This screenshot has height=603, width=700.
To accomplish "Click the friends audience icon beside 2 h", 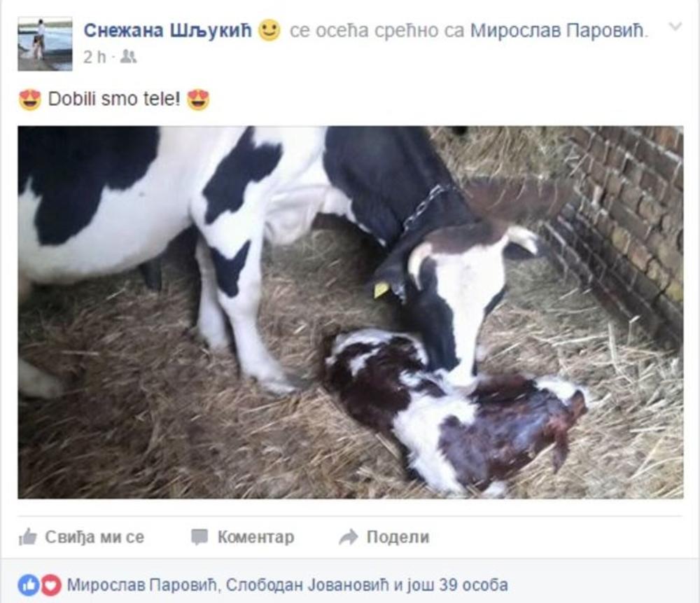I will [129, 56].
